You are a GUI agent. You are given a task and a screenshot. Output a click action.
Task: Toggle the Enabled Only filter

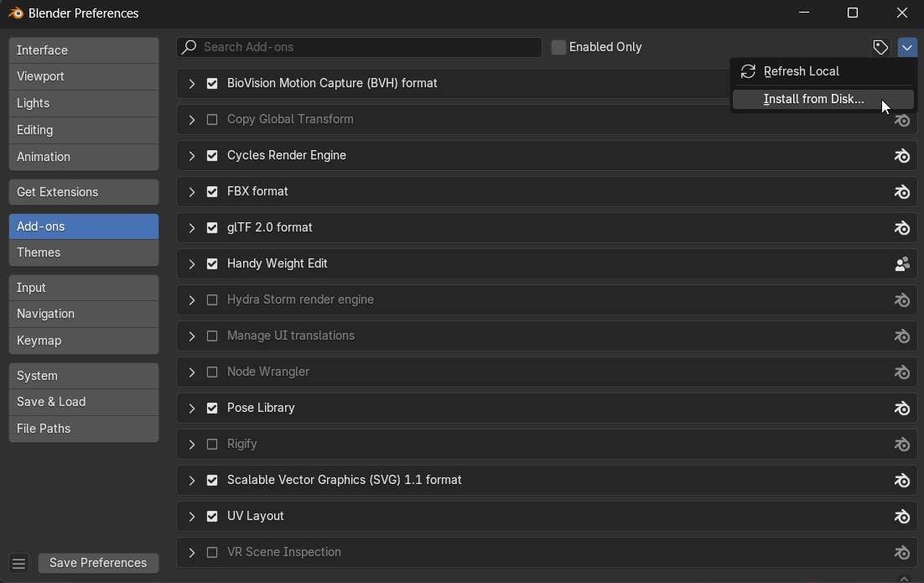click(558, 47)
